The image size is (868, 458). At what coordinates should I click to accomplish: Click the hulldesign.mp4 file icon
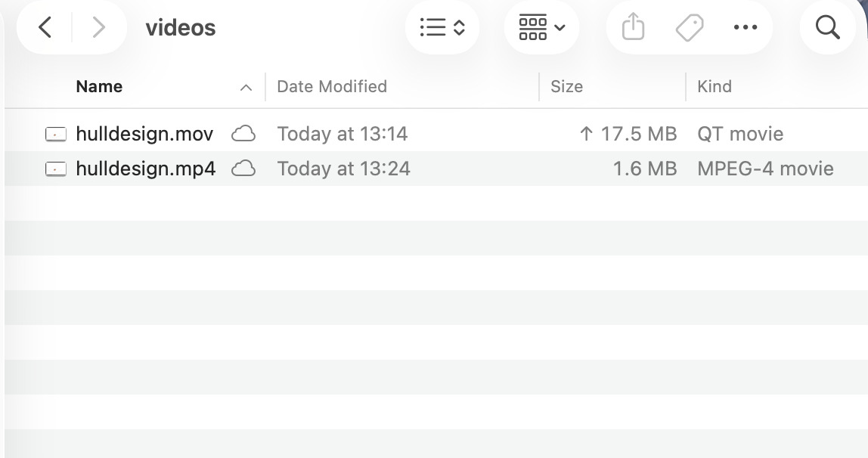click(56, 169)
